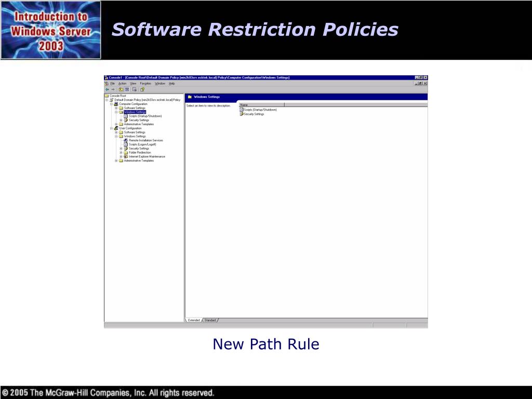
Task: Expand Software Settings under Computer Configuration
Action: (116, 108)
